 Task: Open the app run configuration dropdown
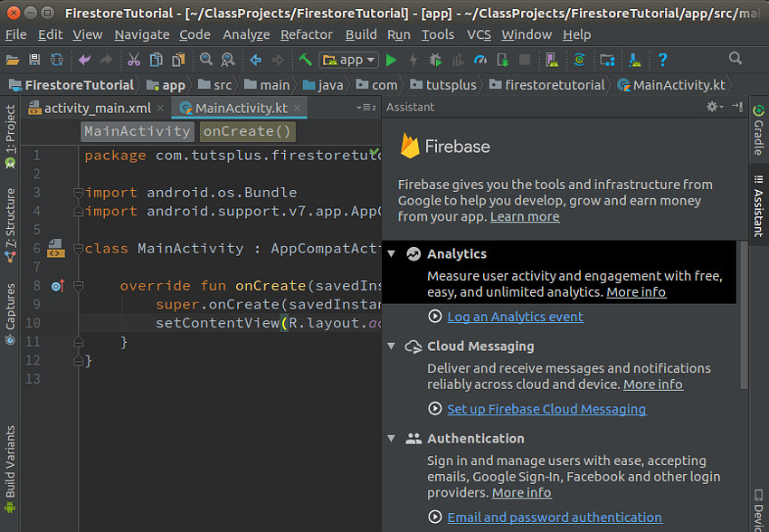pos(348,62)
